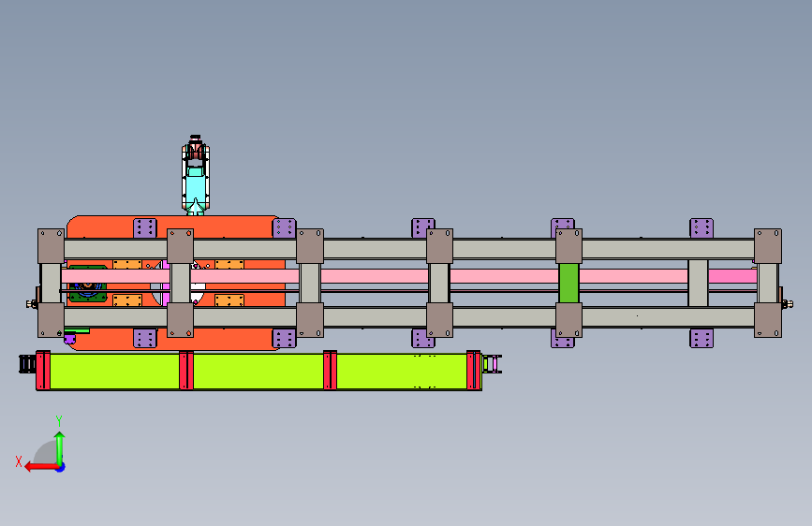Click the red X axis arrow of the triad
Viewport: 812px width, 526px height.
[40, 467]
